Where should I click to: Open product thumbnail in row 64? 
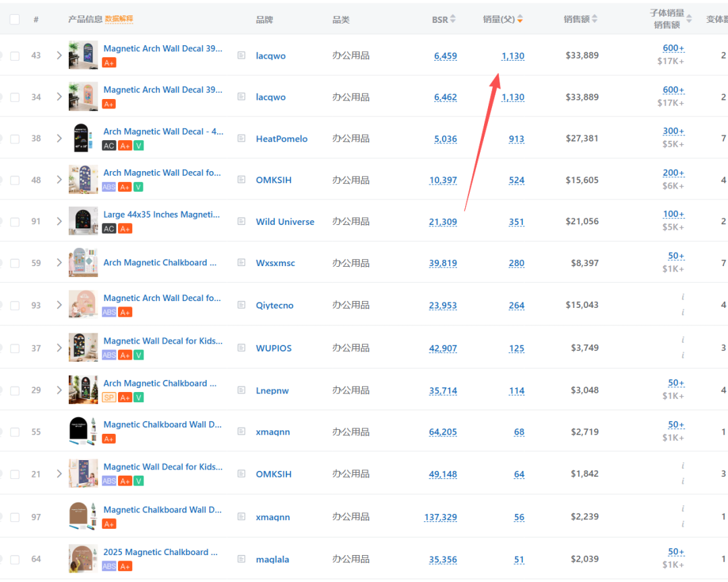pyautogui.click(x=83, y=559)
